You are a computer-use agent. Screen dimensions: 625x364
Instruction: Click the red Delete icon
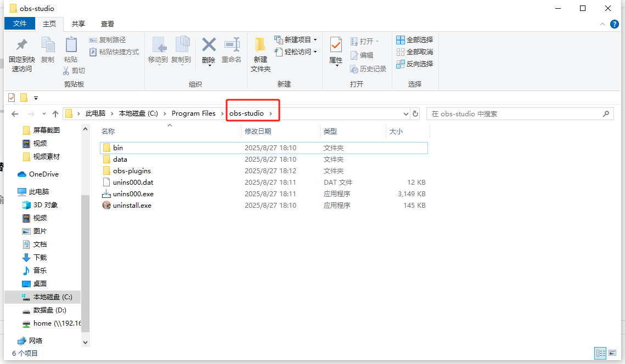click(x=209, y=45)
